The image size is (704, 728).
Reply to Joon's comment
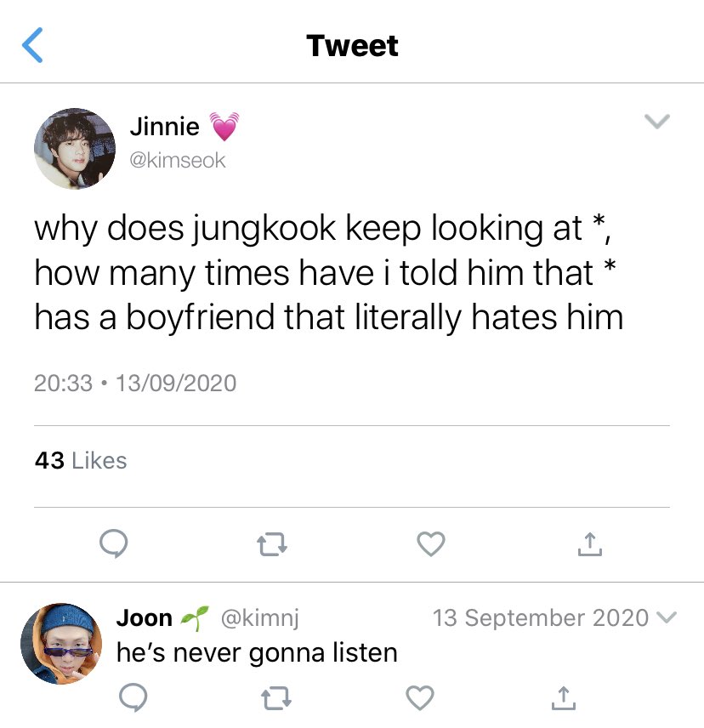[x=133, y=697]
